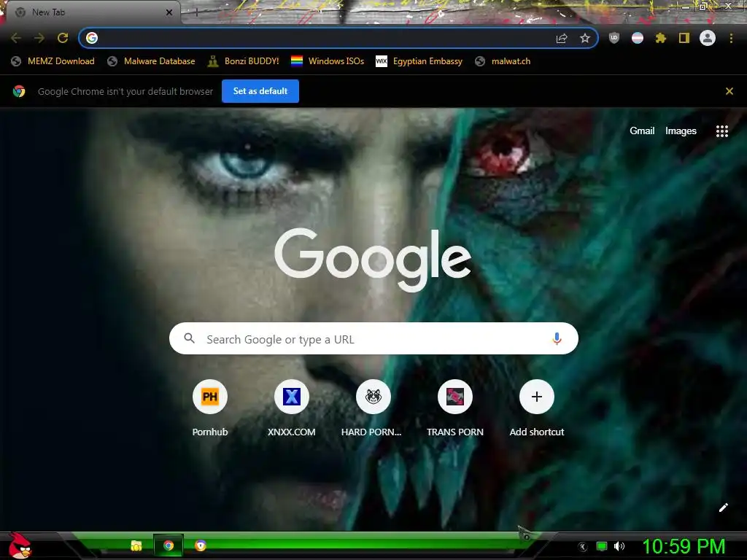Reload the page with the refresh icon
Viewport: 747px width, 560px height.
63,38
